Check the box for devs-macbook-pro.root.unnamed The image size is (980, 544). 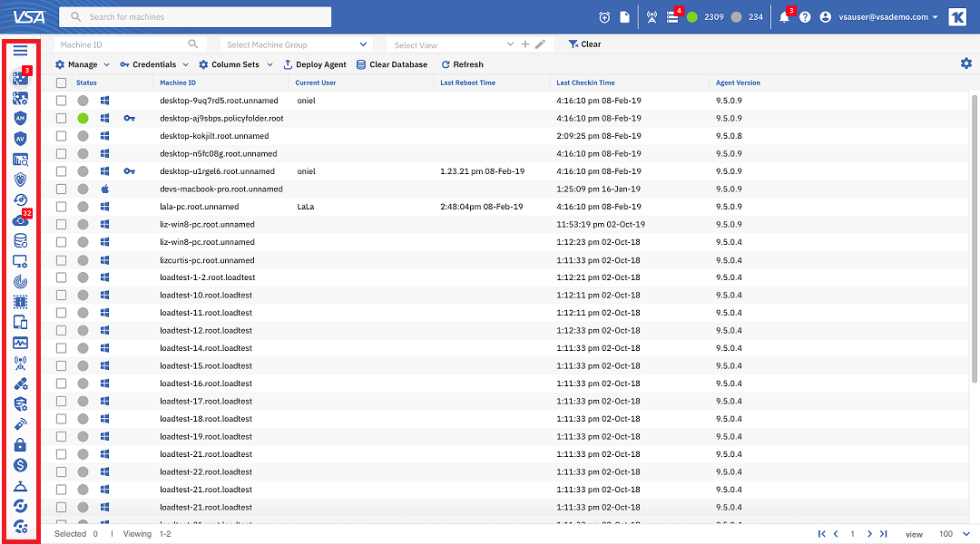pos(61,189)
